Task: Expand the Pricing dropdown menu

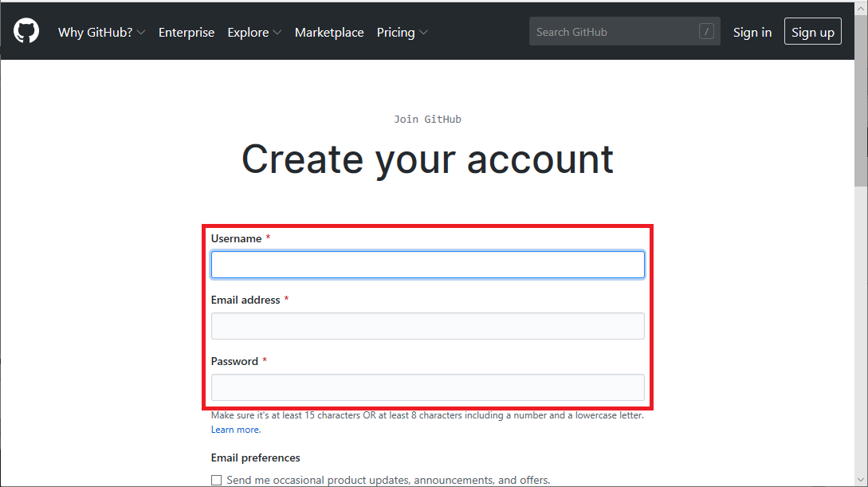Action: [x=402, y=32]
